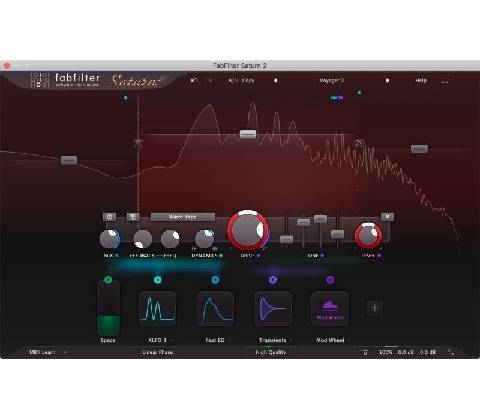The image size is (480, 420).
Task: Close the band controls with the X button
Action: (x=387, y=217)
